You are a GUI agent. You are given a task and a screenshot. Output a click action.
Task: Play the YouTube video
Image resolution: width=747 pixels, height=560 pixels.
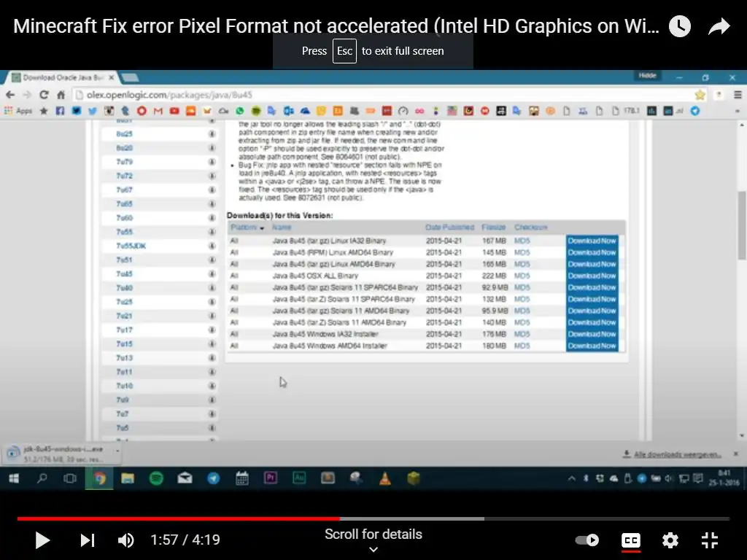click(x=42, y=540)
